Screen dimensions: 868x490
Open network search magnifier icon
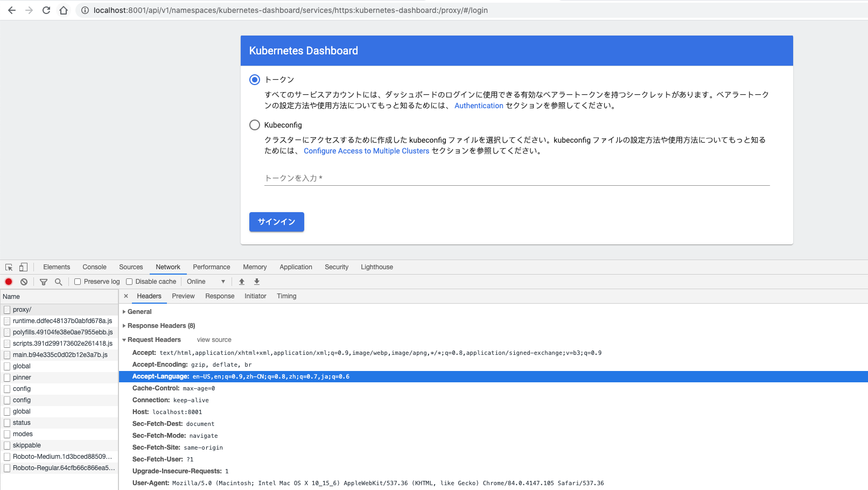[x=59, y=282]
